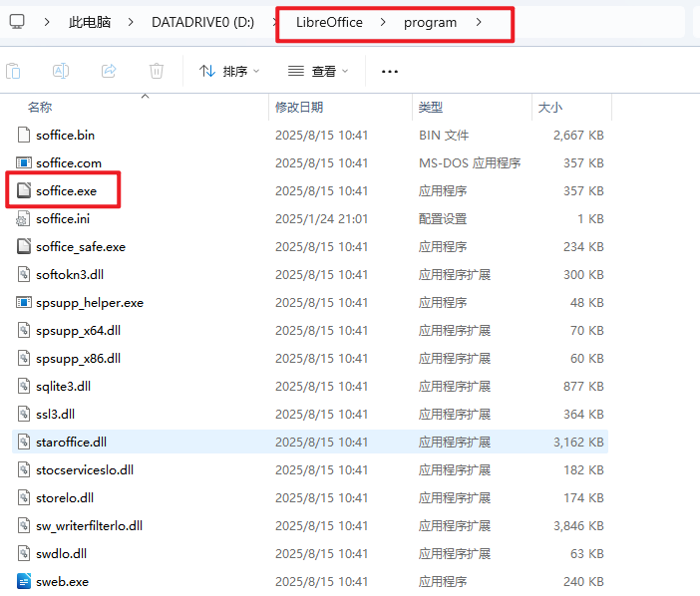Click the Rename icon in the toolbar
This screenshot has height=596, width=700.
61,71
